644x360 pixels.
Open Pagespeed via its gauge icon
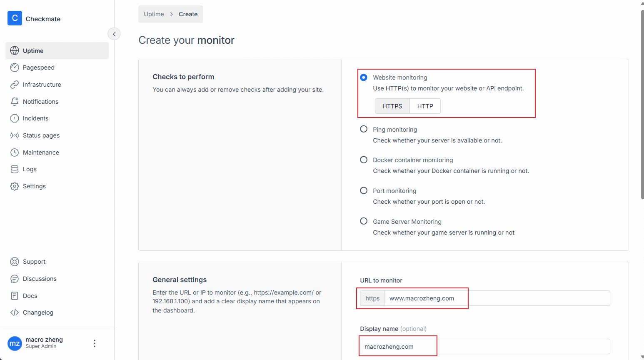(x=15, y=67)
